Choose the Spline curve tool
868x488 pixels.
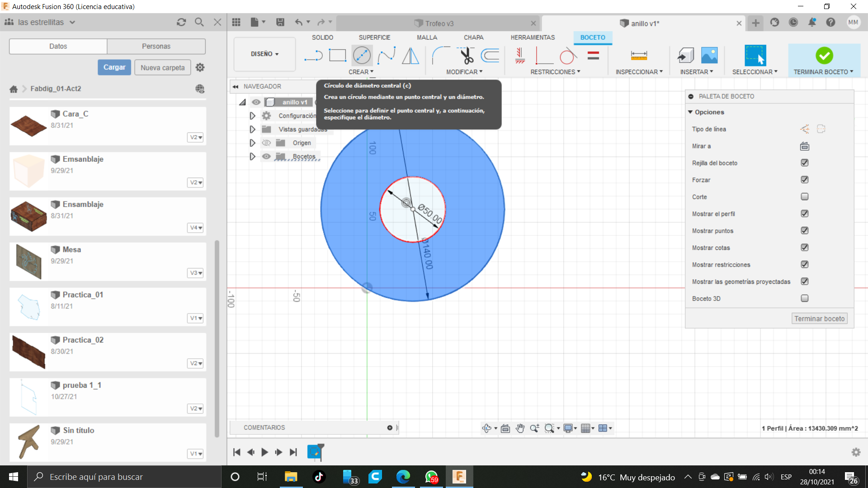pos(387,56)
